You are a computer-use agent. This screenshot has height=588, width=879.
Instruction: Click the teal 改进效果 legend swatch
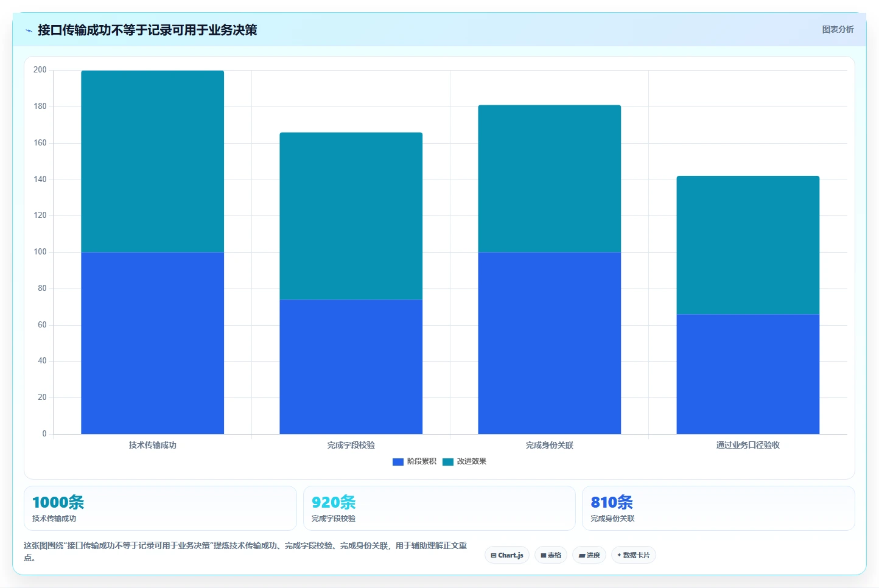[x=448, y=462]
